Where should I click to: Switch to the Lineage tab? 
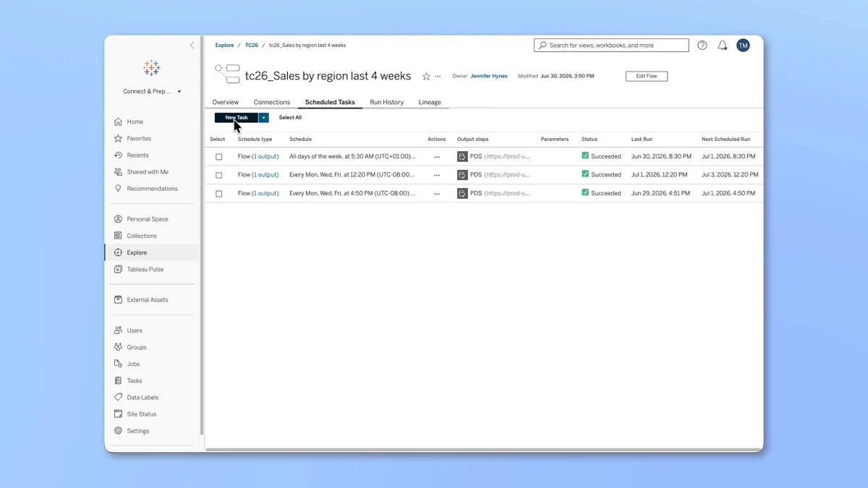tap(430, 102)
